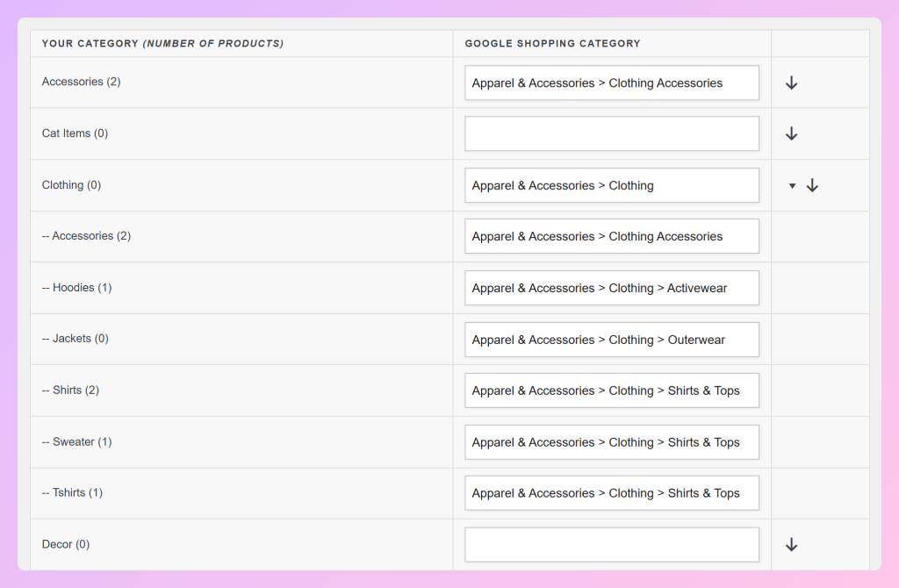Edit the Google category field for Clothing (0)
This screenshot has width=899, height=588.
click(x=612, y=185)
